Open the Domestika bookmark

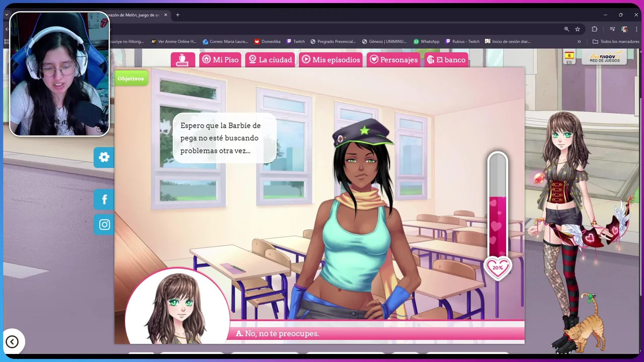(267, 42)
